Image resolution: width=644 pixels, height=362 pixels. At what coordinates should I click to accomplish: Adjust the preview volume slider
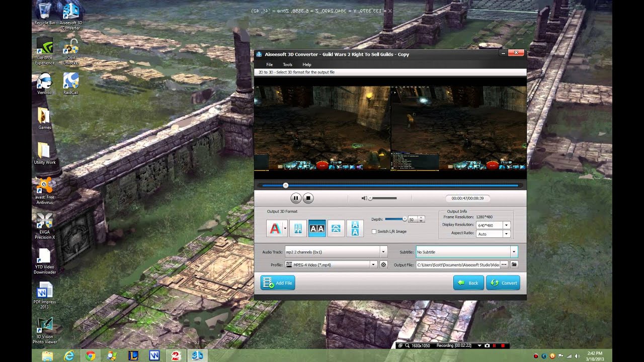tap(383, 198)
